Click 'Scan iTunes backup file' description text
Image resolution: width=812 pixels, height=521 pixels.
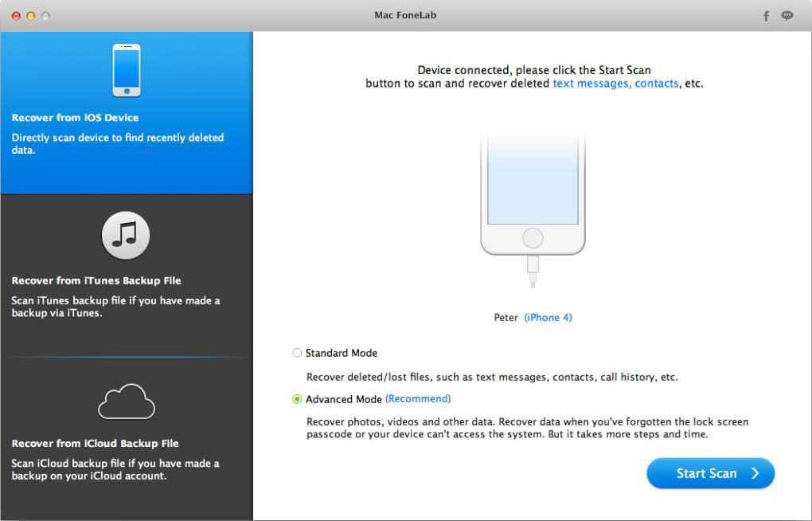pos(115,307)
